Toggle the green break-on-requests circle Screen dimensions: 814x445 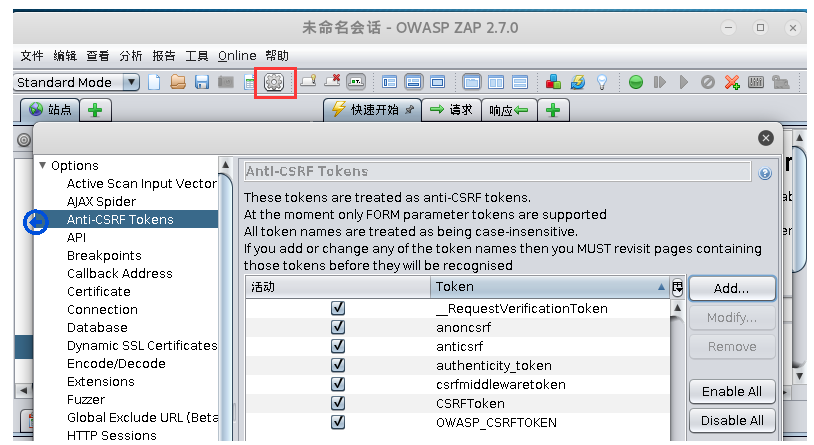click(x=635, y=82)
